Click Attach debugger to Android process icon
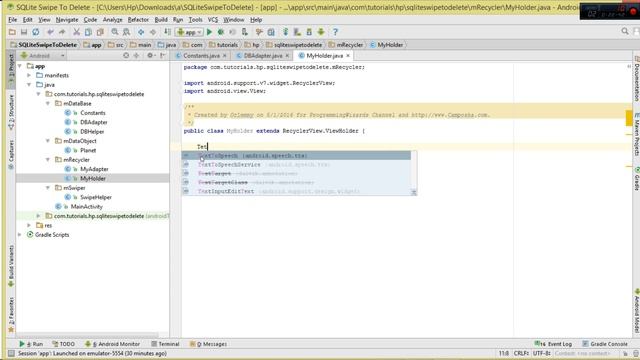The image size is (640, 360). (x=244, y=32)
